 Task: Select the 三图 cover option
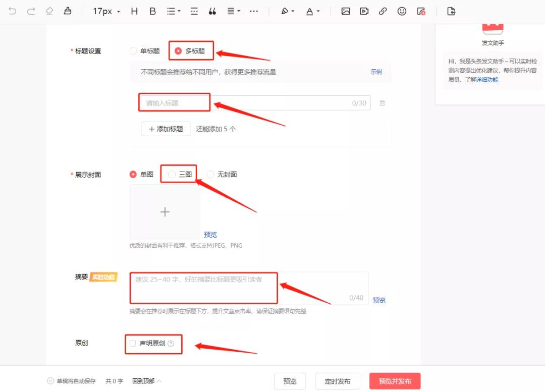(x=172, y=174)
